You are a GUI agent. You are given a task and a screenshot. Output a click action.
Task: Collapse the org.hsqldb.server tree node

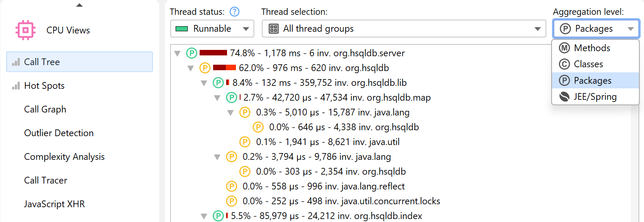(x=178, y=53)
